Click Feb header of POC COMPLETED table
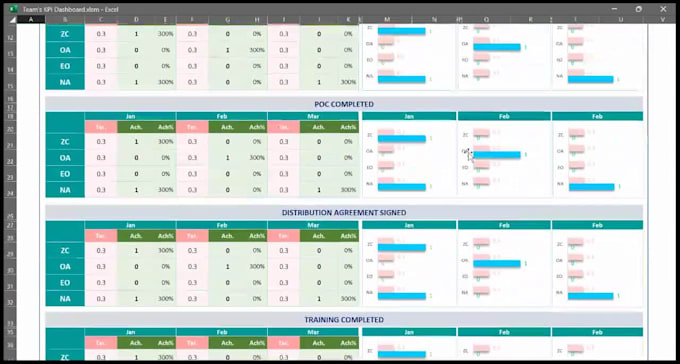Screen dimensions: 680x364 tap(222, 116)
